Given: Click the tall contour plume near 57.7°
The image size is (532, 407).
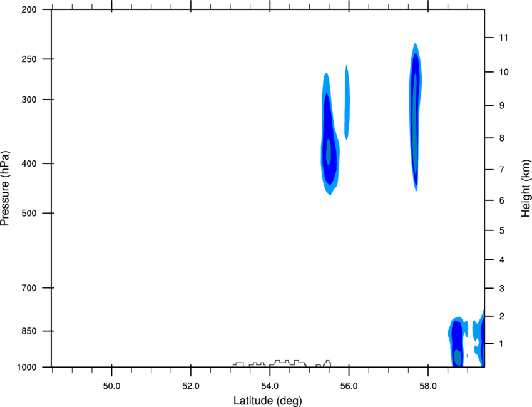Looking at the screenshot, I should click(x=416, y=117).
